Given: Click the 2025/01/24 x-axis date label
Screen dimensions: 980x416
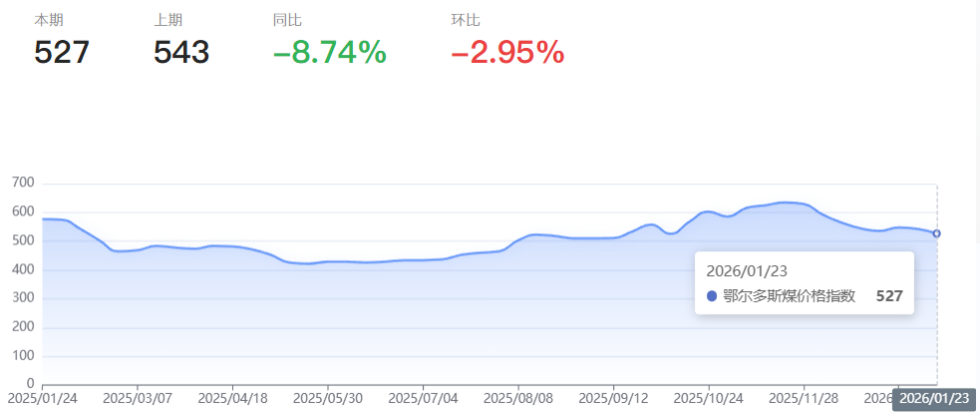Looking at the screenshot, I should [x=41, y=398].
